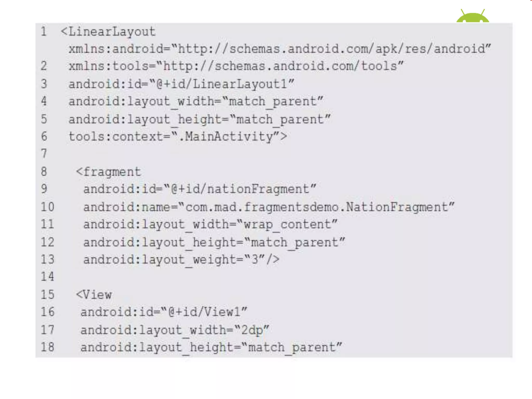Click line number 7 in the gutter
The width and height of the screenshot is (532, 399).
click(44, 154)
